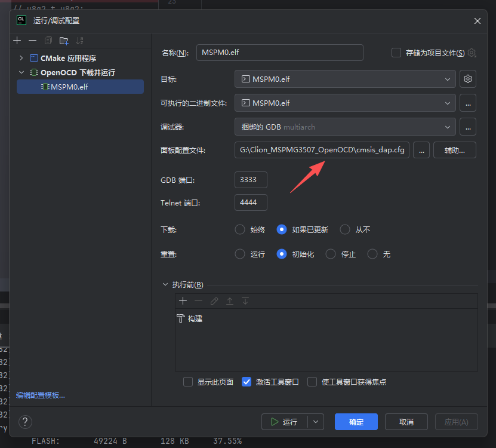496x448 pixels.
Task: Copy the selected configuration
Action: [48, 41]
